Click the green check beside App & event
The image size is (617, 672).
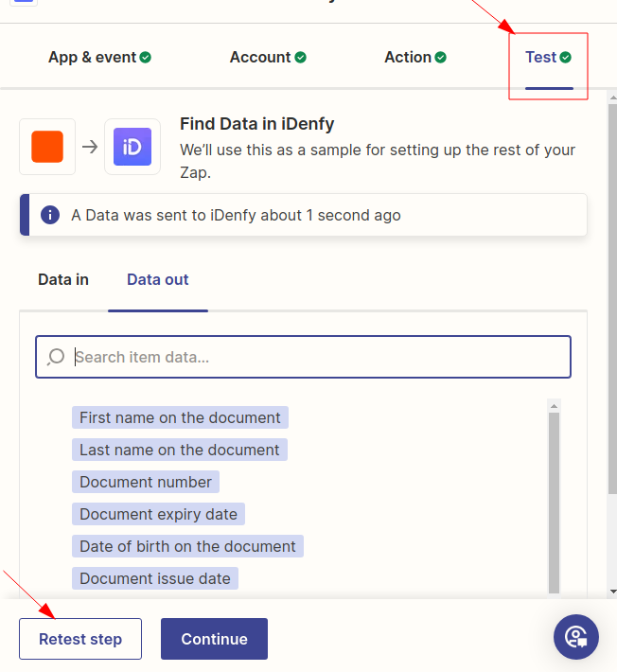click(x=145, y=57)
